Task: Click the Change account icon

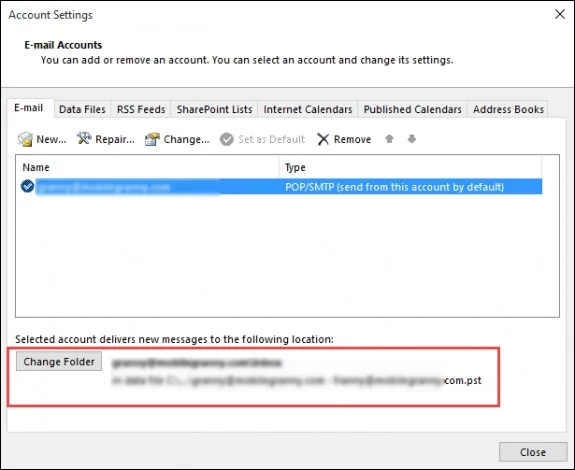Action: coord(152,139)
